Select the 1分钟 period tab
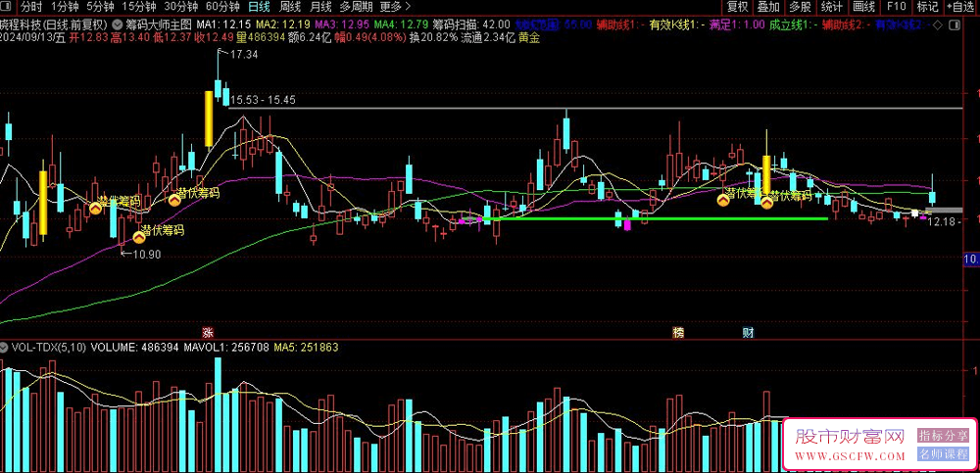This screenshot has height=473, width=980. [x=65, y=7]
